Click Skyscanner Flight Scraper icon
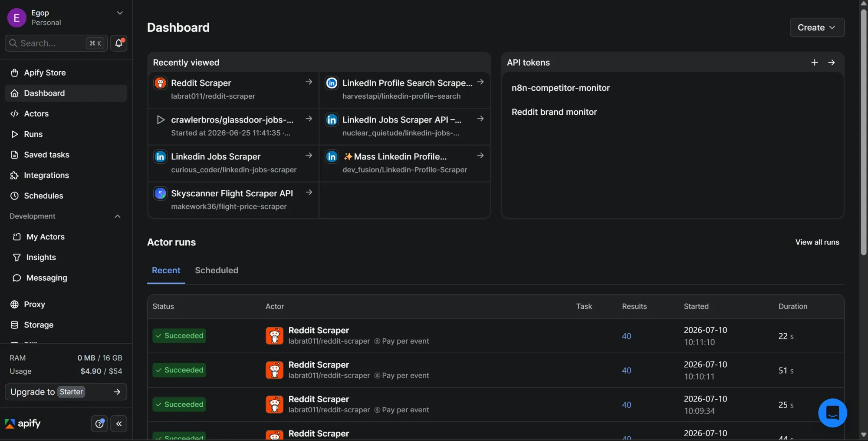Image resolution: width=868 pixels, height=441 pixels. click(x=160, y=193)
